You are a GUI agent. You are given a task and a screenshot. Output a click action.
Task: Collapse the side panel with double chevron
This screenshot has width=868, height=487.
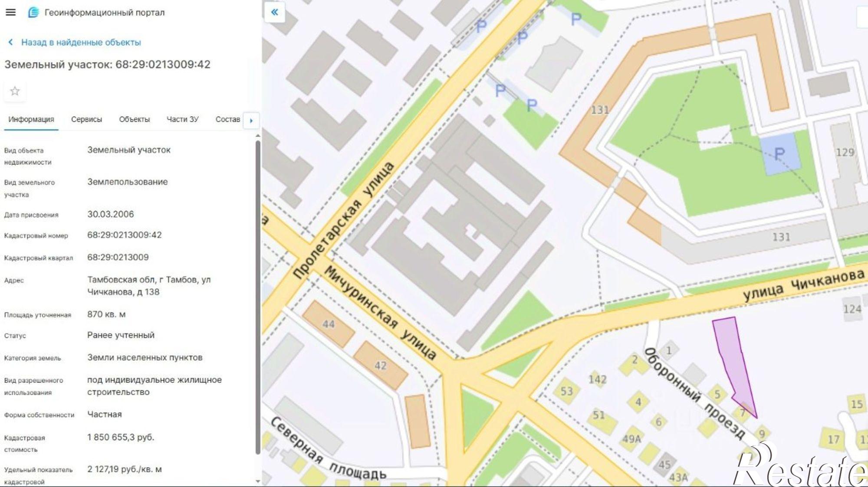pos(275,12)
